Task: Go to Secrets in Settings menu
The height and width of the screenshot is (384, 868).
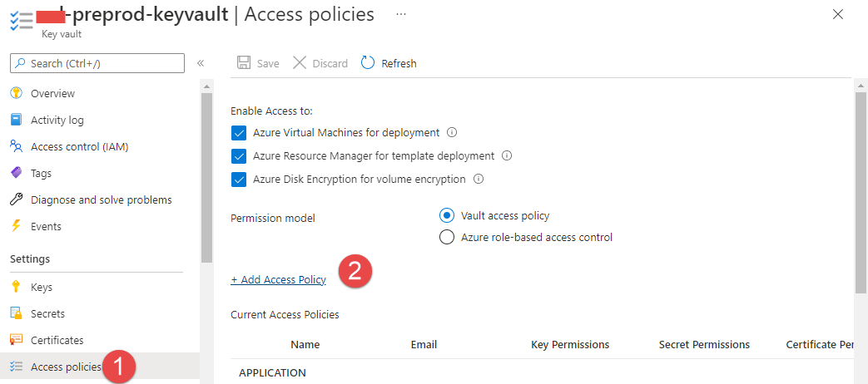Action: coord(47,313)
